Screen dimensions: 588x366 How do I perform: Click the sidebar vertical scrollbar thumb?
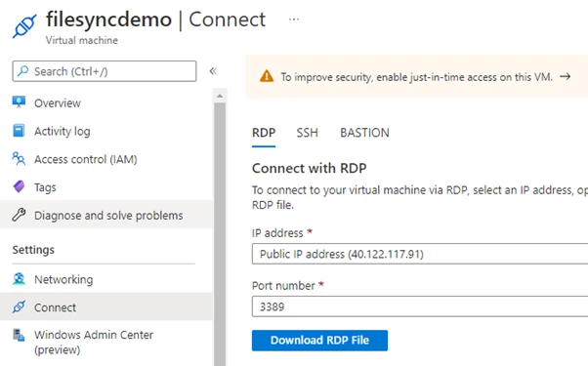pos(220,234)
